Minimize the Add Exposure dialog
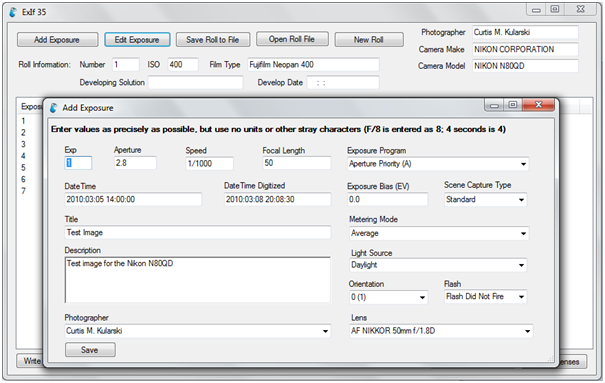This screenshot has height=383, width=605. tap(494, 105)
